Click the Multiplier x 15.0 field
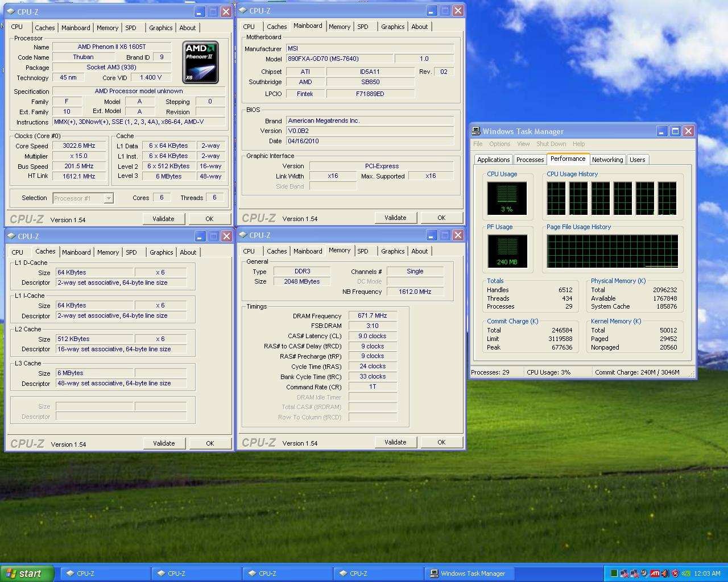The image size is (728, 582). coord(79,156)
